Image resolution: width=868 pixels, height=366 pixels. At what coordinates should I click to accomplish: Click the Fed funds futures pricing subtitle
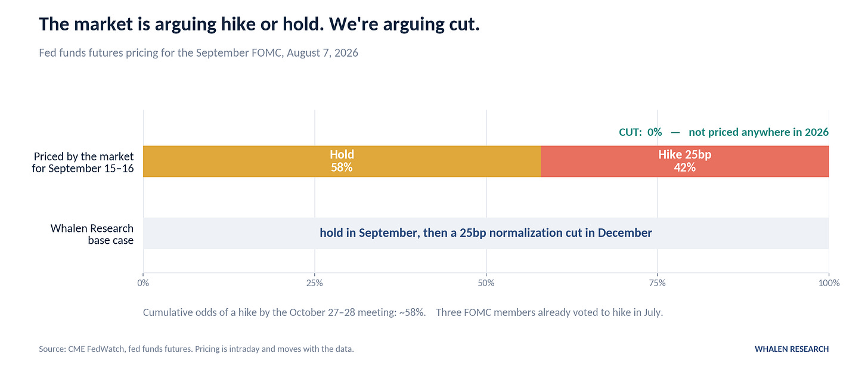[199, 52]
